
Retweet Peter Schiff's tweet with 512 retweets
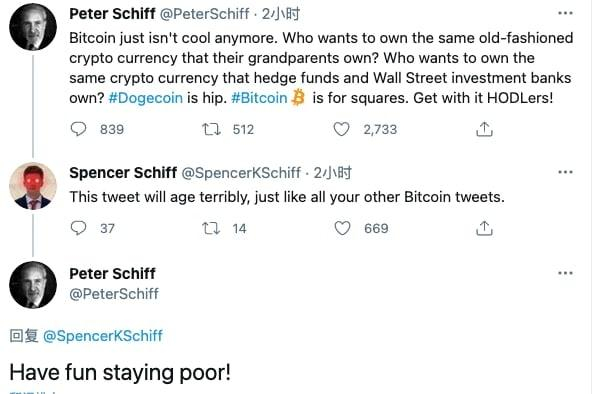pyautogui.click(x=211, y=129)
